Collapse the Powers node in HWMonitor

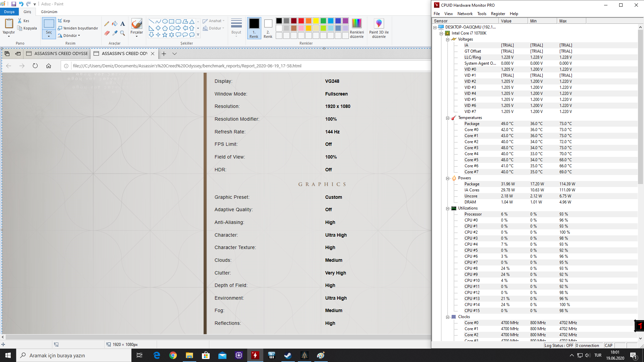pos(447,178)
